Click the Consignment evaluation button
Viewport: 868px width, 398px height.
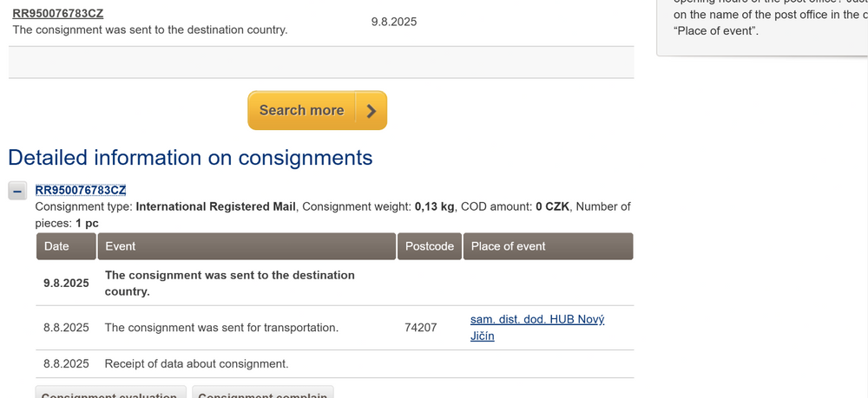(x=110, y=393)
